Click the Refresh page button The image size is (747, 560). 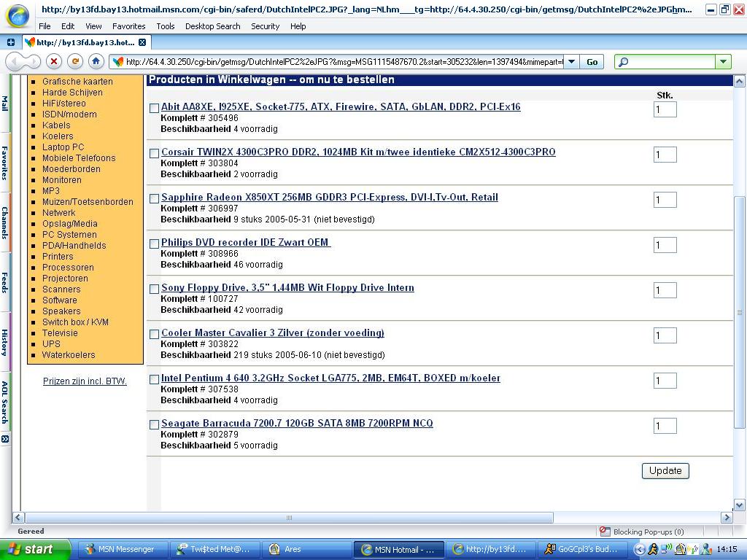pyautogui.click(x=75, y=61)
